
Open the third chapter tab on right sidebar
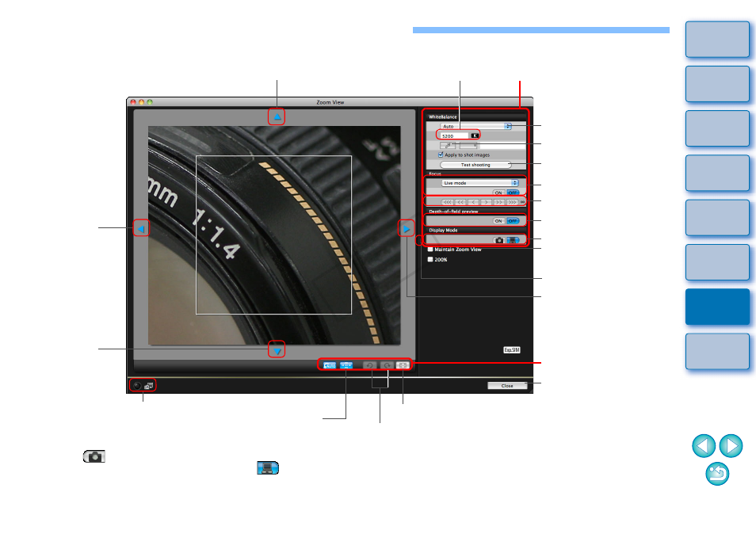tap(717, 128)
